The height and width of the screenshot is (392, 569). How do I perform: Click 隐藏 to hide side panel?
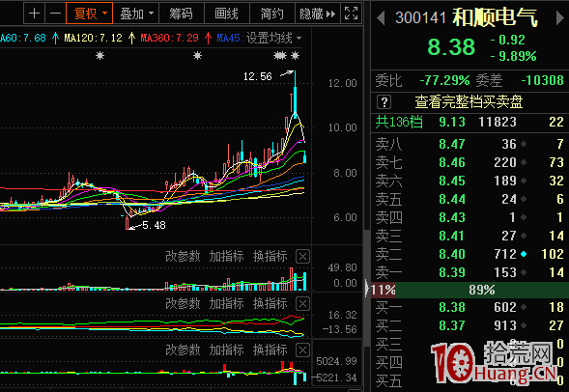[x=318, y=14]
